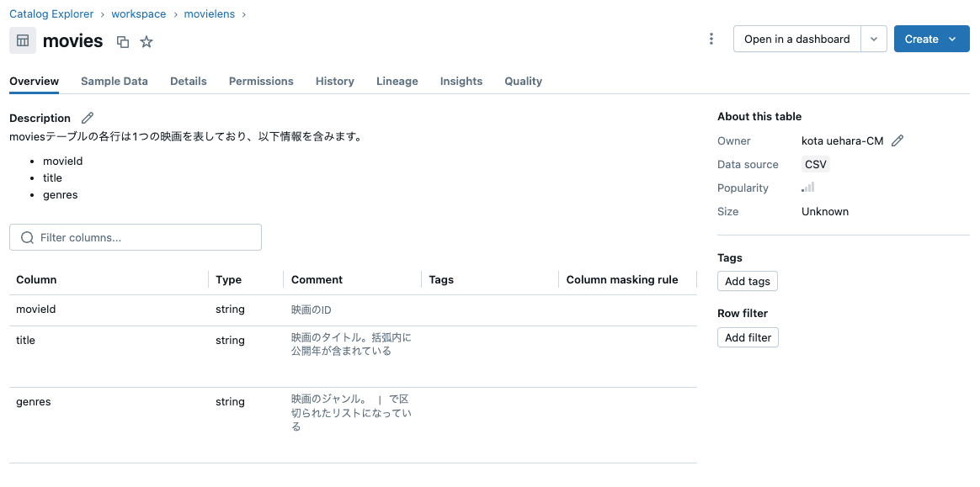Screen dimensions: 980x487
Task: Open the Lineage tab
Action: [397, 81]
